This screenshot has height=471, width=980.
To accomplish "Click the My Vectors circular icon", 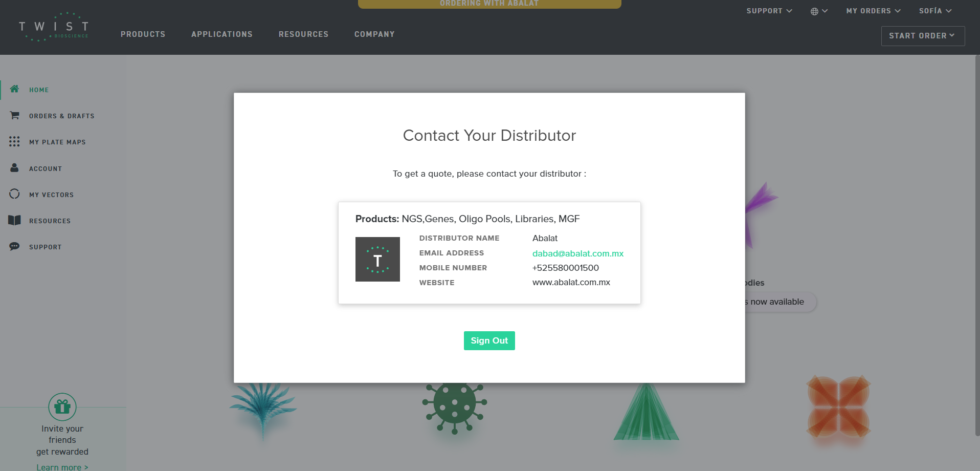I will click(14, 194).
